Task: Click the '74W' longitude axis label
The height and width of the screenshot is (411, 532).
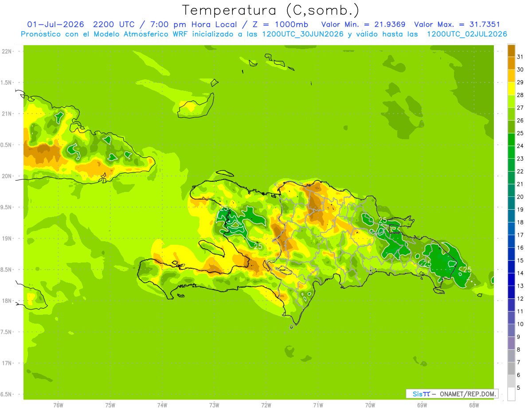Action: pos(162,405)
